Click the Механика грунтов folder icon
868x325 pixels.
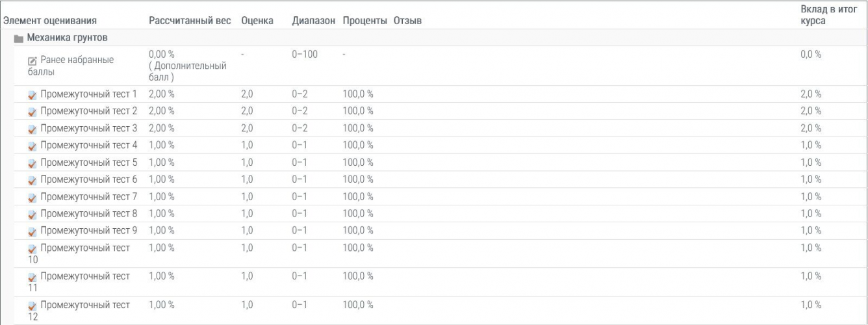(x=18, y=38)
